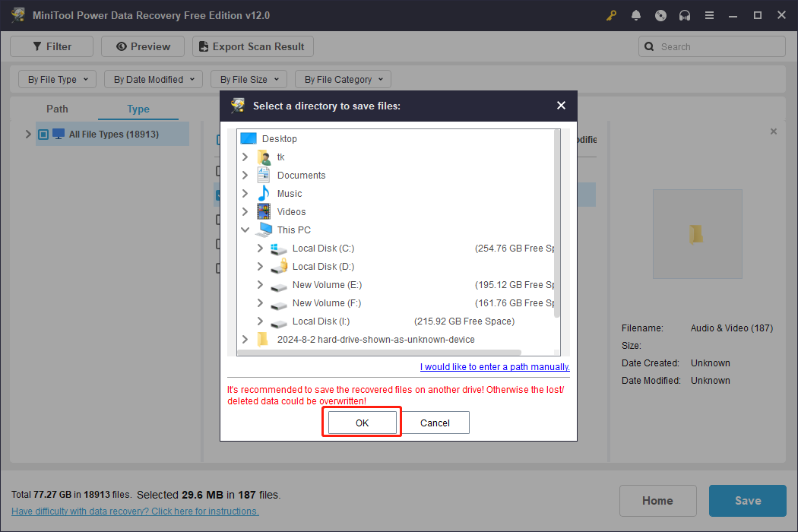
Task: Open the notifications bell icon
Action: point(635,15)
